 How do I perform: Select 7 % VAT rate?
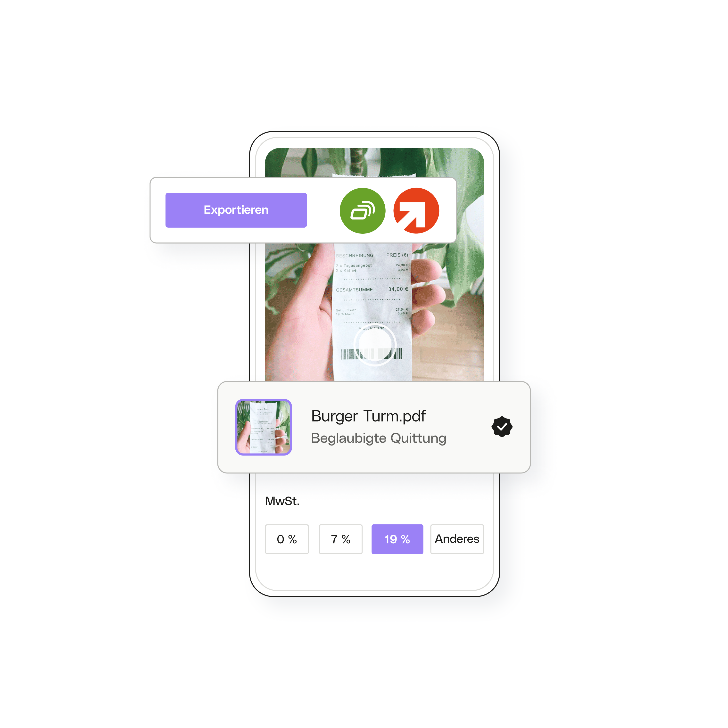click(x=341, y=539)
